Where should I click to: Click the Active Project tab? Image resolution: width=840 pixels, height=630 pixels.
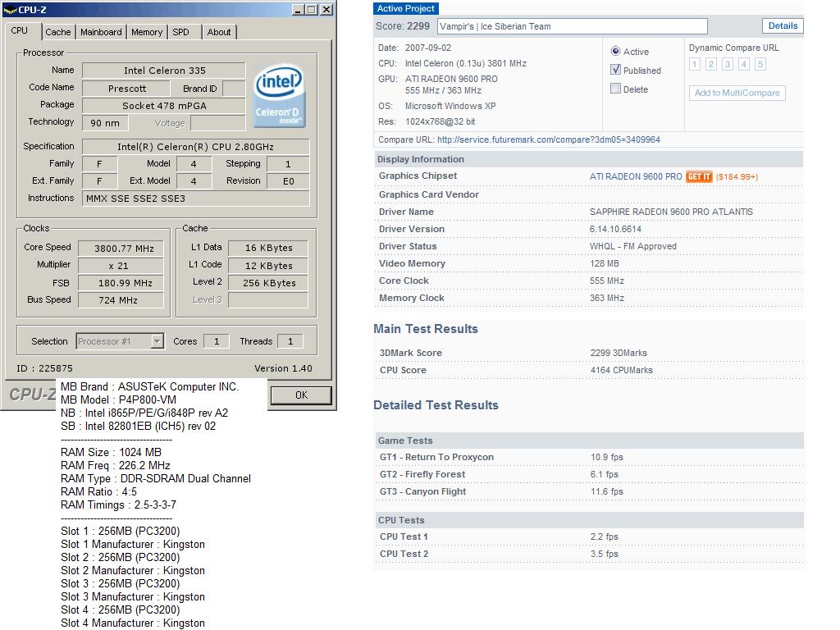405,8
